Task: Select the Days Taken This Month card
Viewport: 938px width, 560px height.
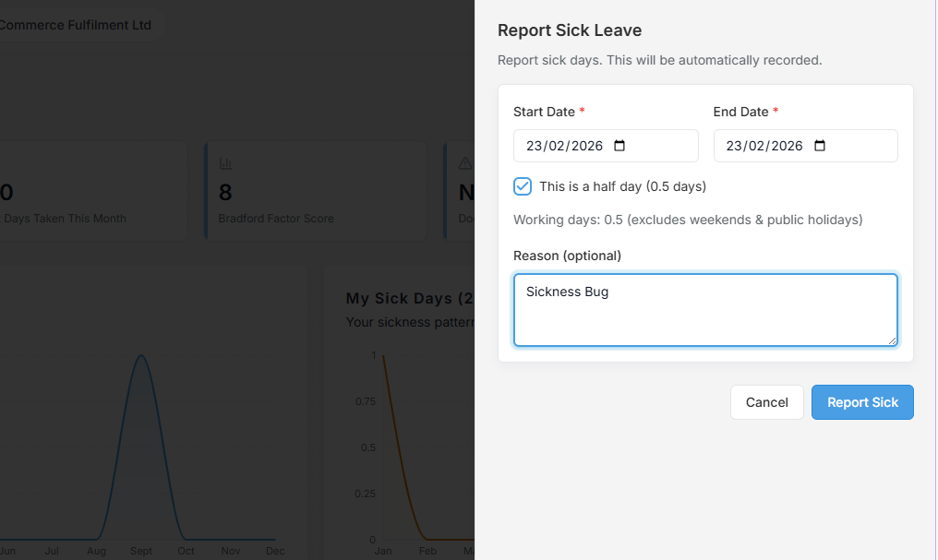Action: pos(92,192)
